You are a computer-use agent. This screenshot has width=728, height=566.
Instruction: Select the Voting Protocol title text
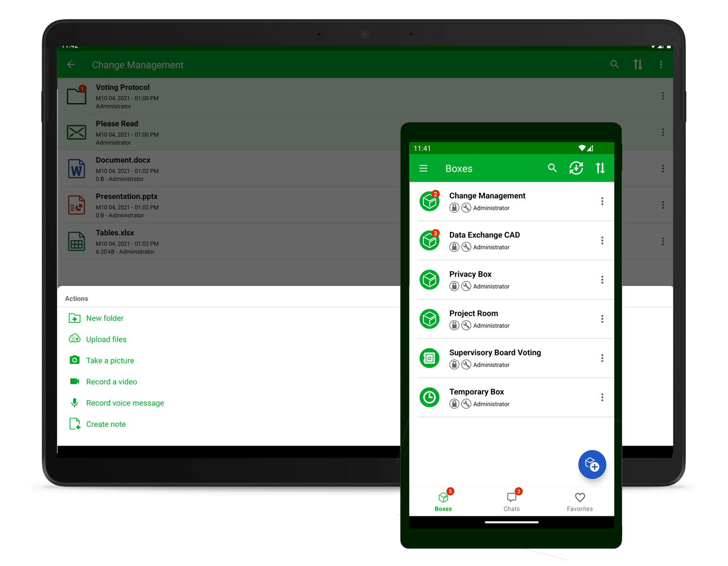123,87
